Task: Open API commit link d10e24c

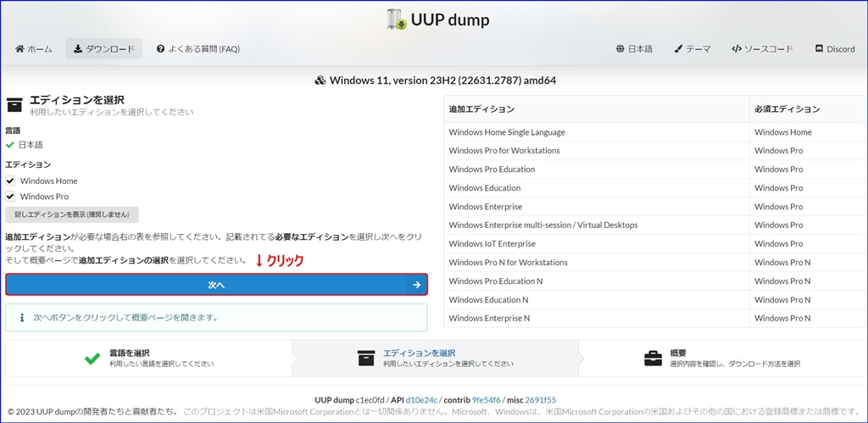Action: (x=422, y=400)
